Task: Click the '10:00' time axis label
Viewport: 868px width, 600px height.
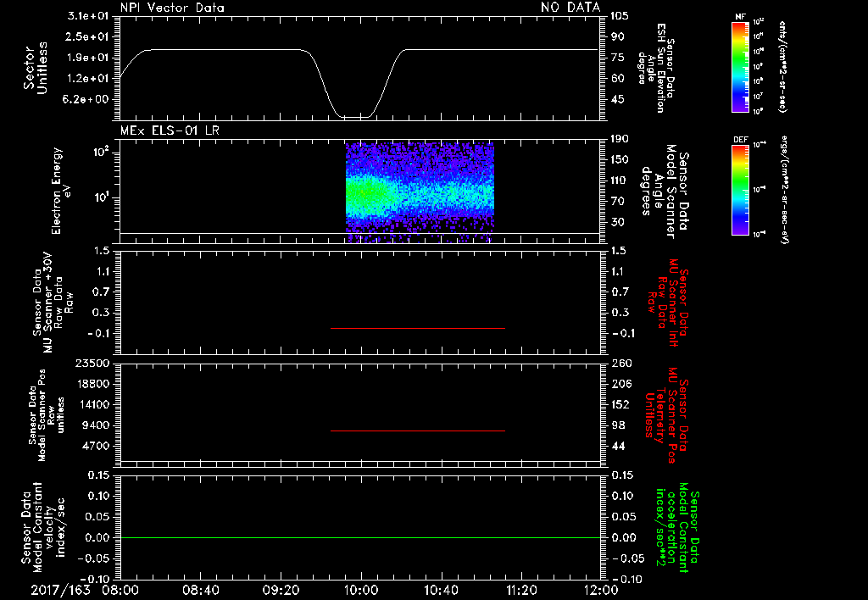Action: point(360,590)
